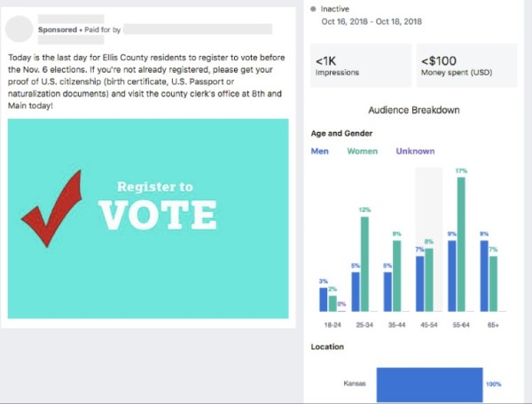Select the Unknown legend label
Viewport: 532px width, 404px height.
click(415, 151)
